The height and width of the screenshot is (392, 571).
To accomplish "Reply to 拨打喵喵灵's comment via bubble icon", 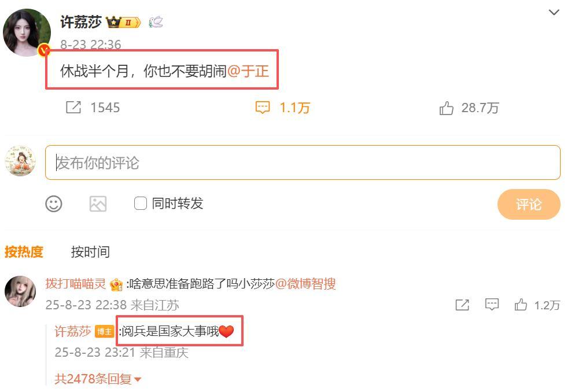I will [492, 304].
